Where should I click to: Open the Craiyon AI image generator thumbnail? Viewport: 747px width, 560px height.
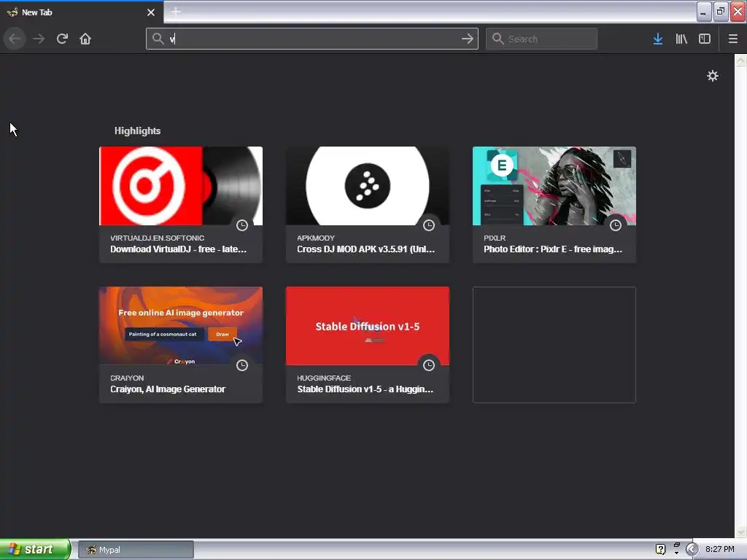181,326
